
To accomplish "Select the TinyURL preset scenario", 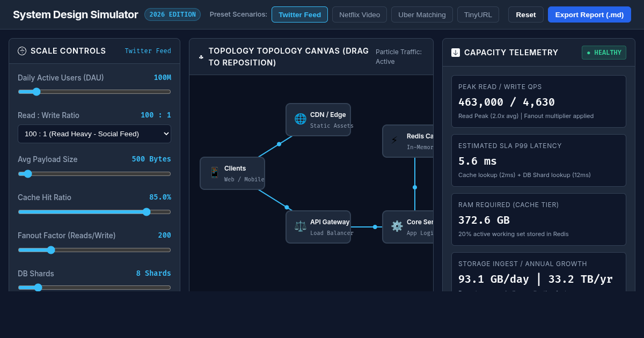I will point(478,14).
